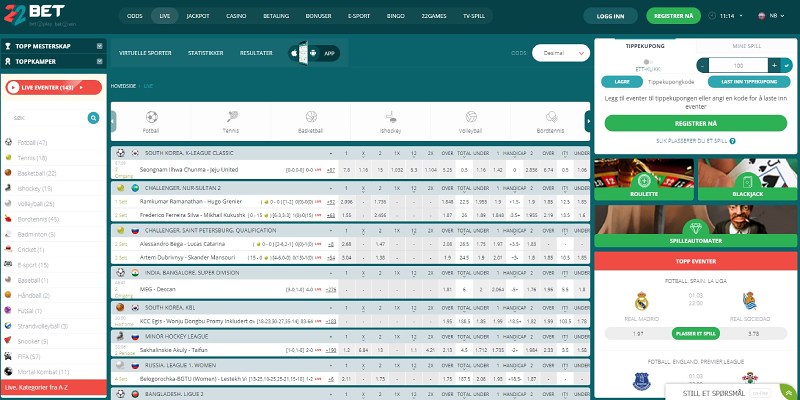Image resolution: width=800 pixels, height=400 pixels.
Task: Expand markets +87 for Seongnam - Jeju United
Action: pyautogui.click(x=331, y=169)
